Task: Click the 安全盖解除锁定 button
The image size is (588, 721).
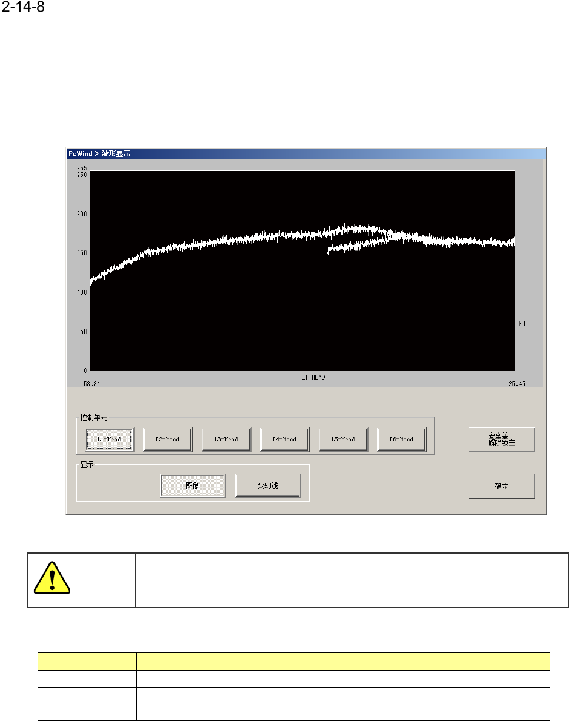Action: tap(501, 440)
